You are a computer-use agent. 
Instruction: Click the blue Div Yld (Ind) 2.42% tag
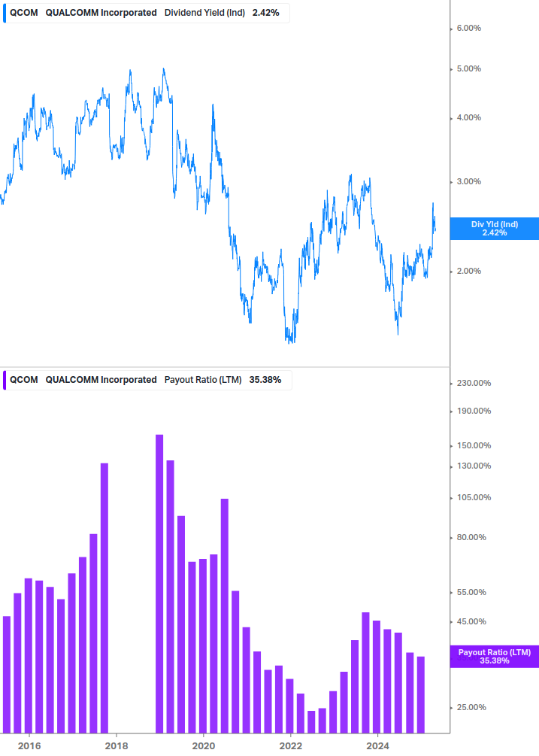click(x=494, y=229)
